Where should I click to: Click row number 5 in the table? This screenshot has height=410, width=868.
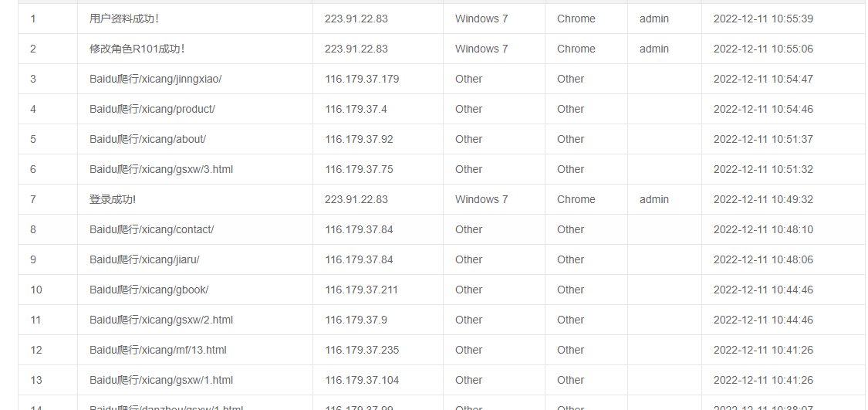(x=33, y=139)
